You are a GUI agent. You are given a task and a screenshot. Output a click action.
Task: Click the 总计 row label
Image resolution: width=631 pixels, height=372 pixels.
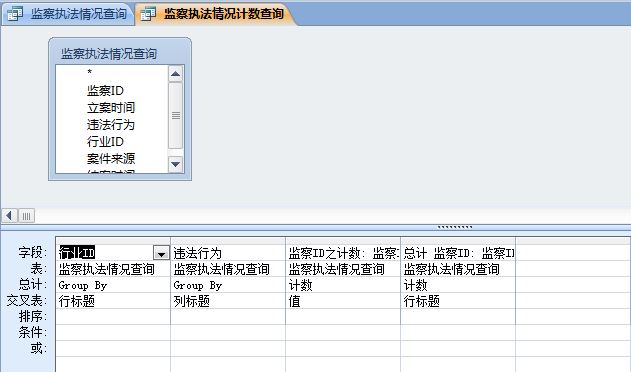point(33,284)
